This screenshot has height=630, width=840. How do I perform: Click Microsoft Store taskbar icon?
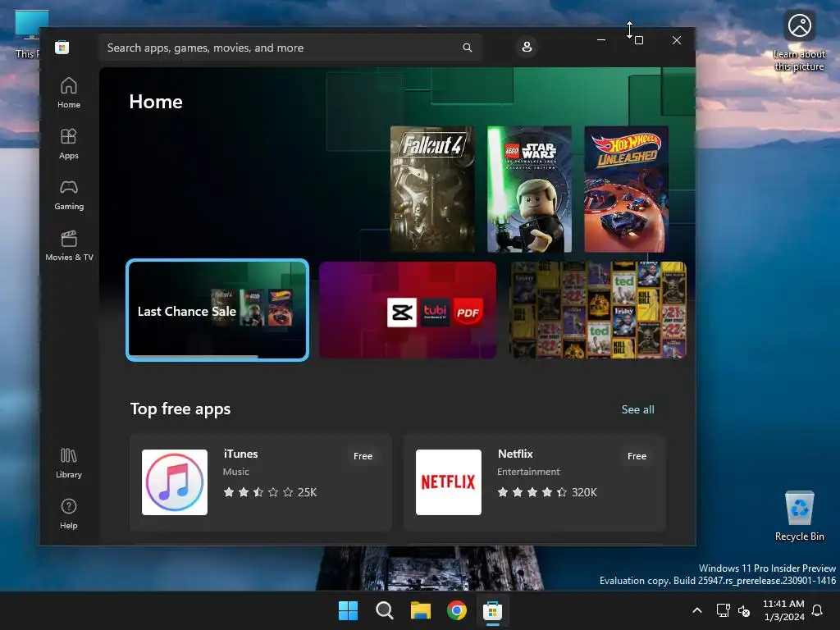coord(492,610)
